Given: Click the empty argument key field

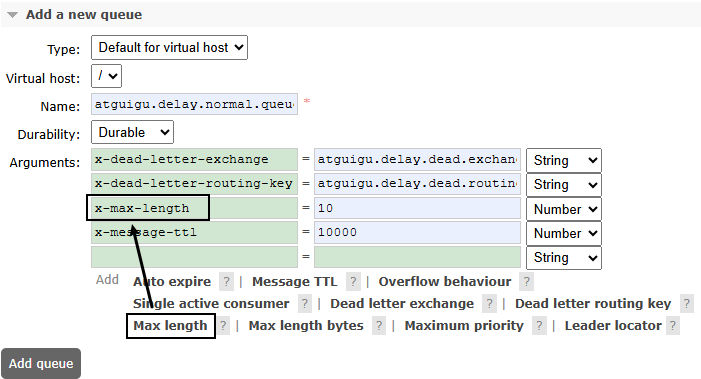Looking at the screenshot, I should coord(194,257).
